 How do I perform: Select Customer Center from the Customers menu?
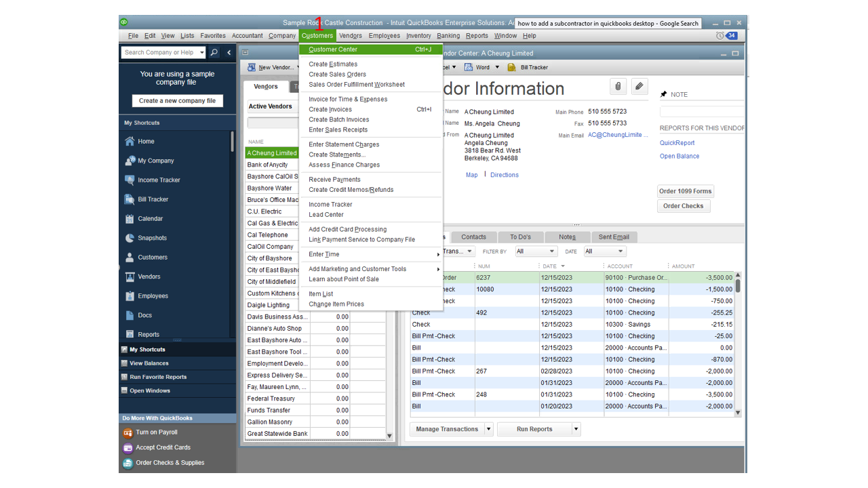tap(370, 49)
